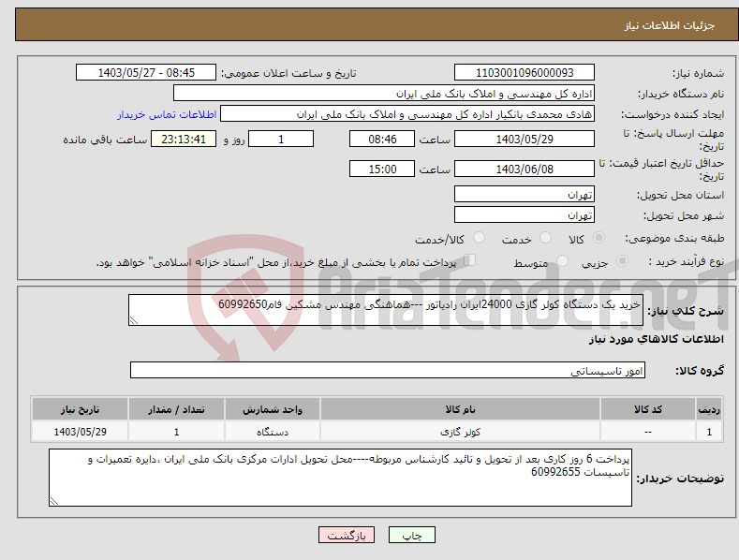Viewport: 739px width, 560px height.
Task: Click the delivery province field تهران
Action: [x=525, y=194]
